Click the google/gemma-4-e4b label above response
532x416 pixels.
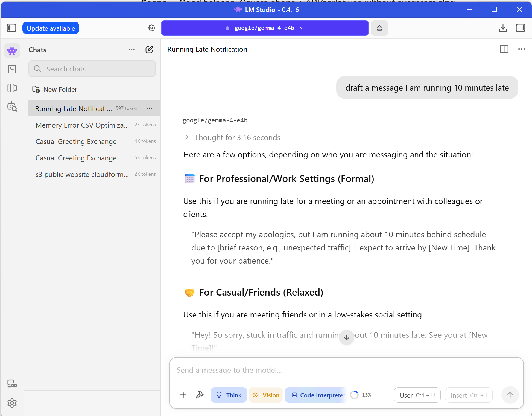coord(215,120)
